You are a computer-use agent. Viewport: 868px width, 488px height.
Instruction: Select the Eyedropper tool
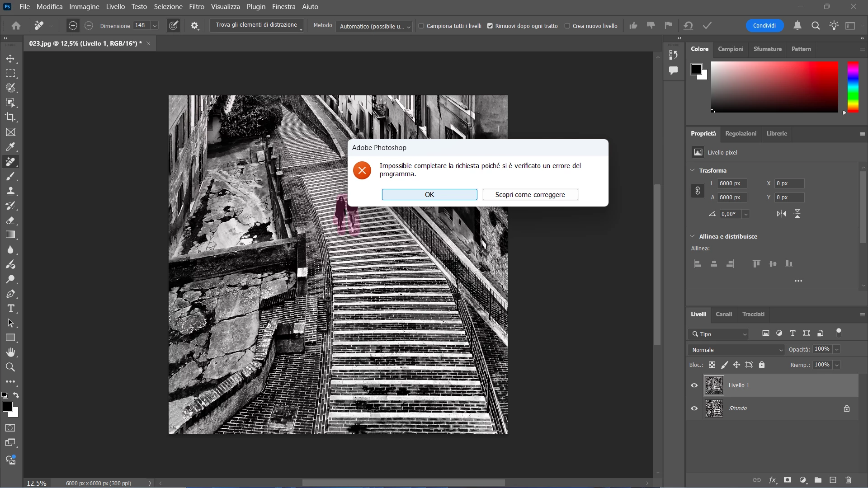[10, 147]
